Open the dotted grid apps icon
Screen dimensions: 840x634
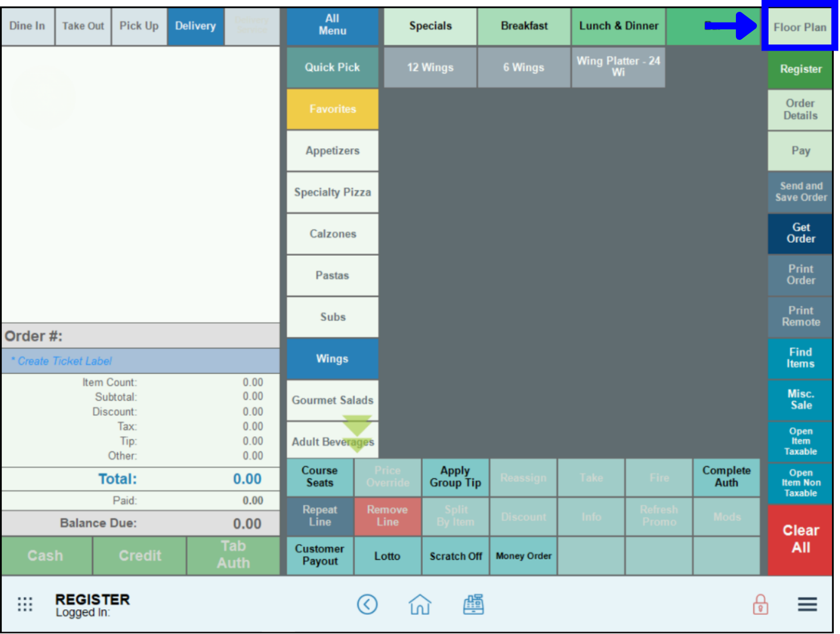click(25, 605)
